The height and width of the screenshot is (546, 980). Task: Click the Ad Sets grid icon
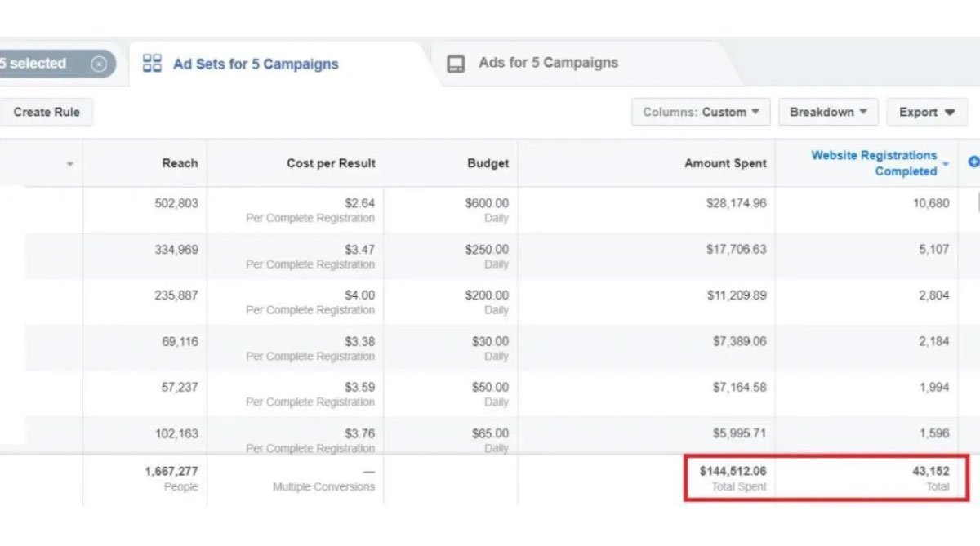[152, 64]
